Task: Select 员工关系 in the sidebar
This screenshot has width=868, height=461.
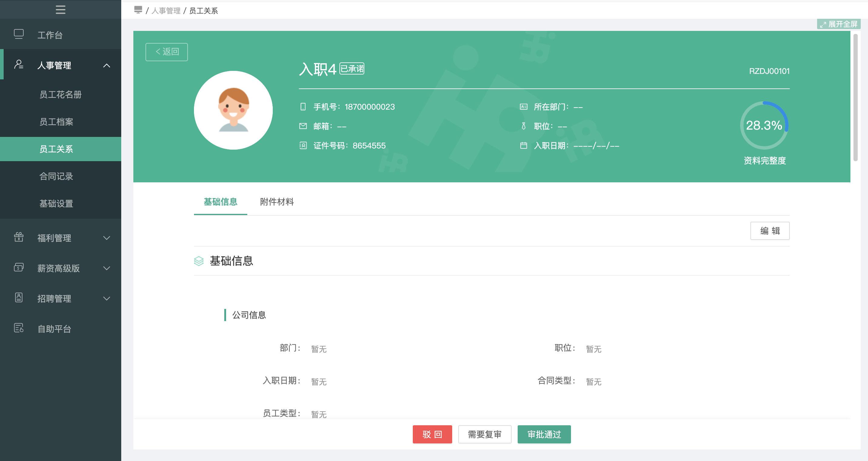Action: point(61,149)
